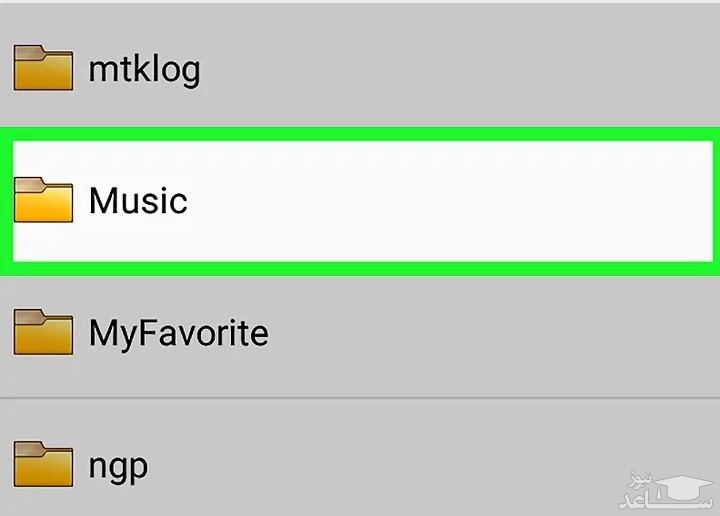
Task: Select the mtklog folder name text
Action: 144,69
